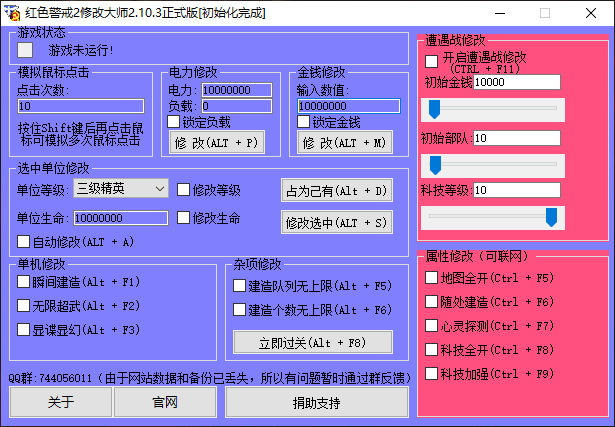Toggle 科技加强(Ctrl + F9)
615x427 pixels.
click(x=432, y=373)
